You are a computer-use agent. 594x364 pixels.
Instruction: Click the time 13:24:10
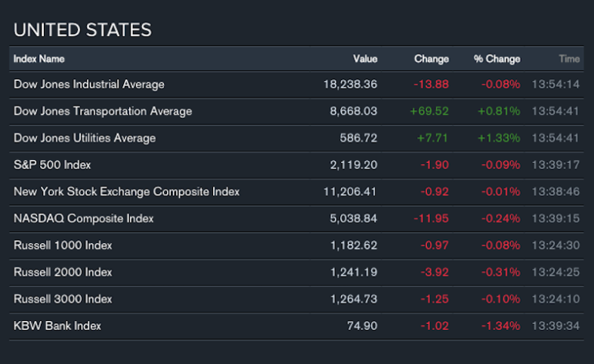click(555, 299)
